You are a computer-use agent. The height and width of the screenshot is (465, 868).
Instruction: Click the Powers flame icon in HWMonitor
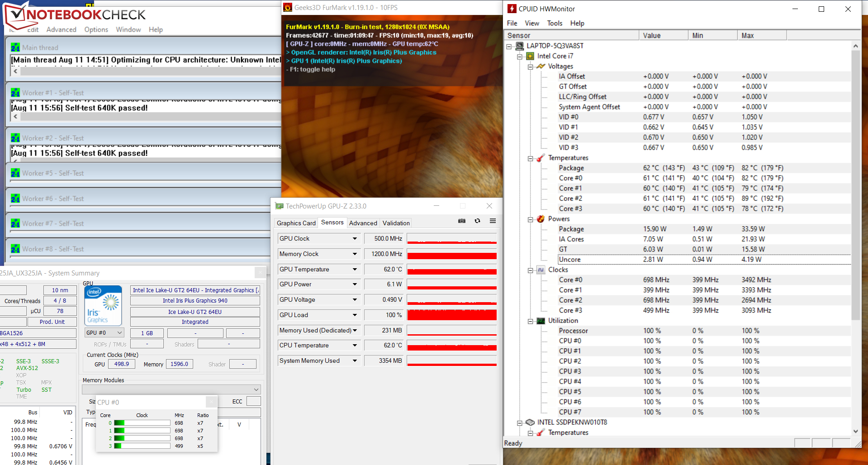(541, 219)
